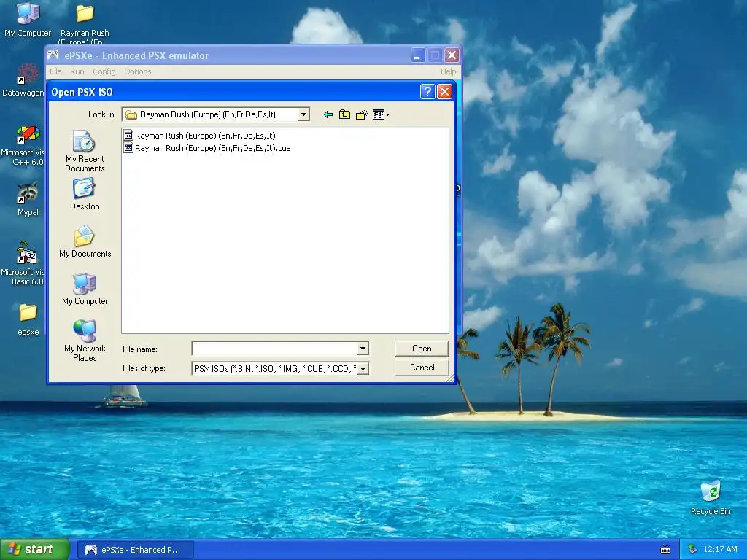
Task: Expand the Files of type dropdown
Action: tap(363, 368)
